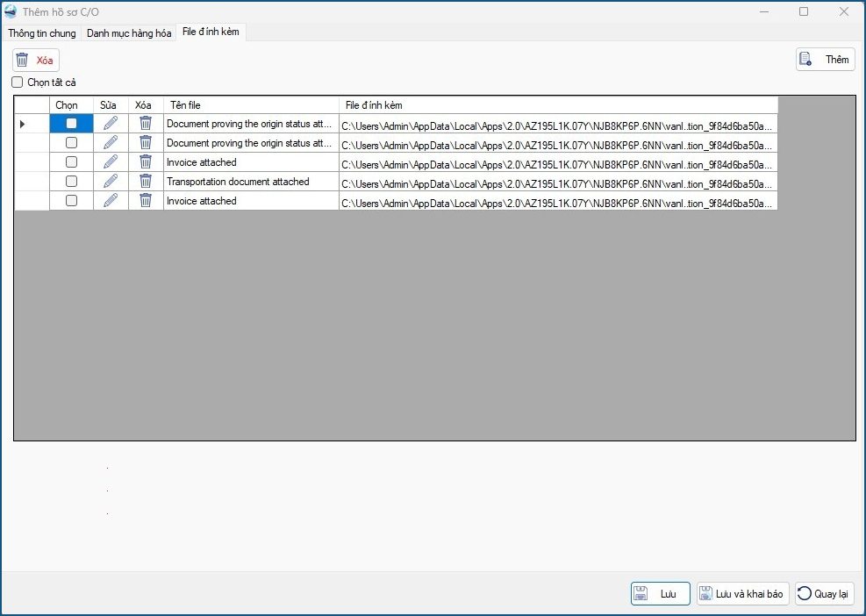Click trash icon for Transportation document attached row

(146, 182)
